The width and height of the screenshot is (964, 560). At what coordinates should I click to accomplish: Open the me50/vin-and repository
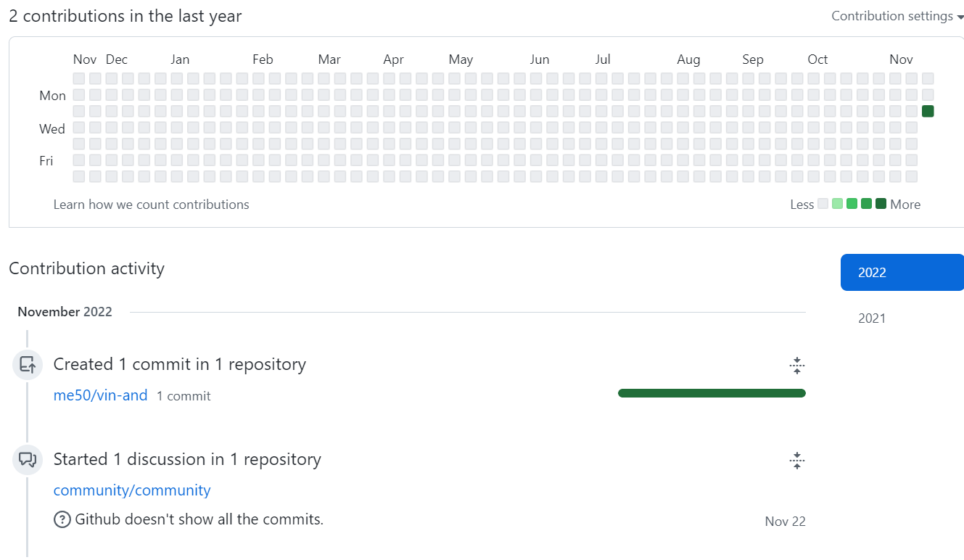point(100,395)
